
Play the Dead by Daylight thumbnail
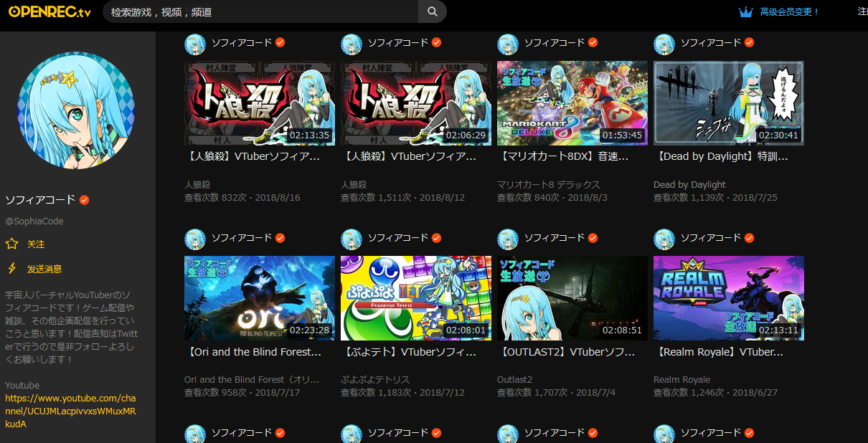pos(729,103)
